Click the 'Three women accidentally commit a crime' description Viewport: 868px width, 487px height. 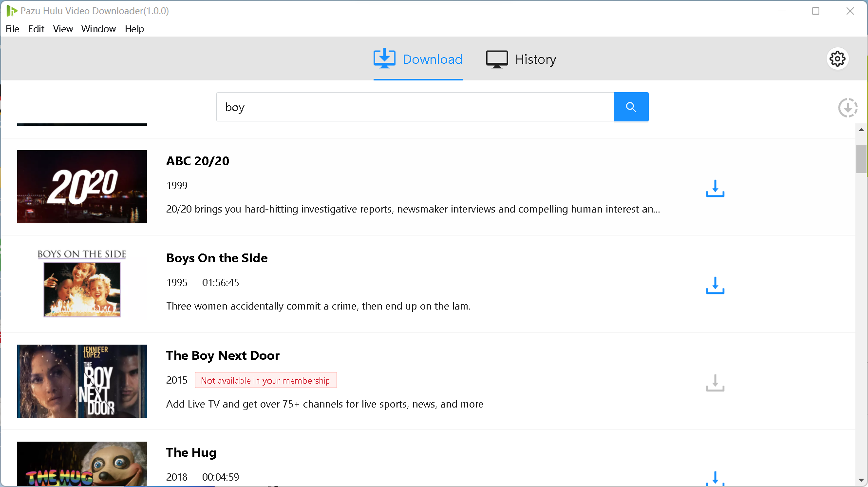point(319,306)
